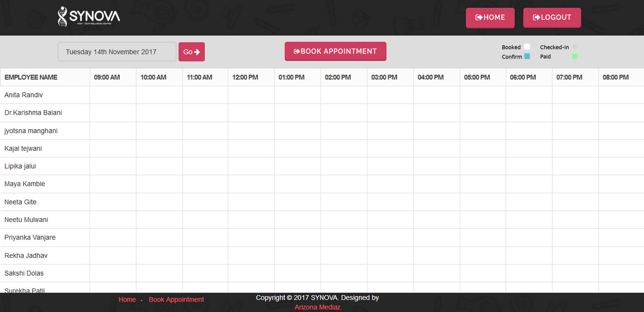The image size is (644, 312).
Task: Open the date picker field
Action: click(117, 52)
